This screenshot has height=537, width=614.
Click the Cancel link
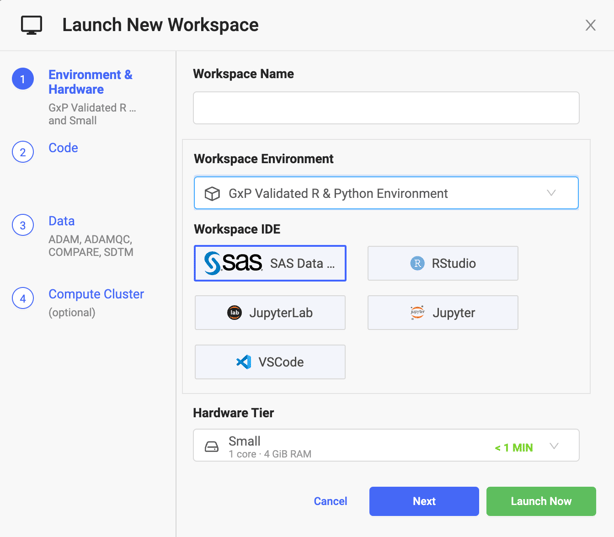point(330,501)
